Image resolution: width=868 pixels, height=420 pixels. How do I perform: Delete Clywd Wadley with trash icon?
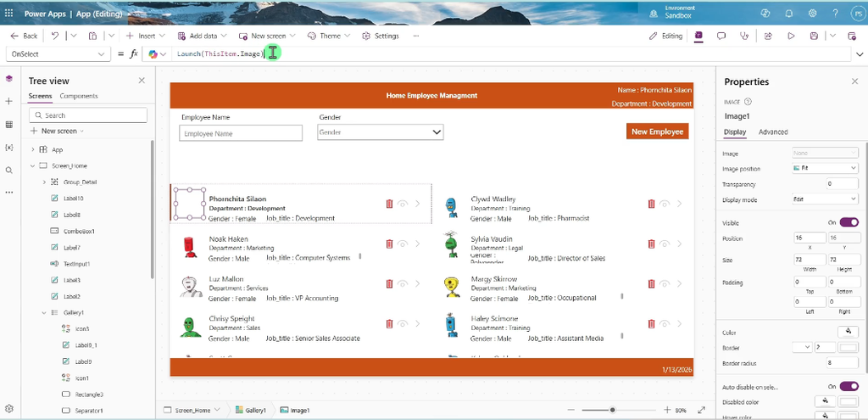[651, 204]
